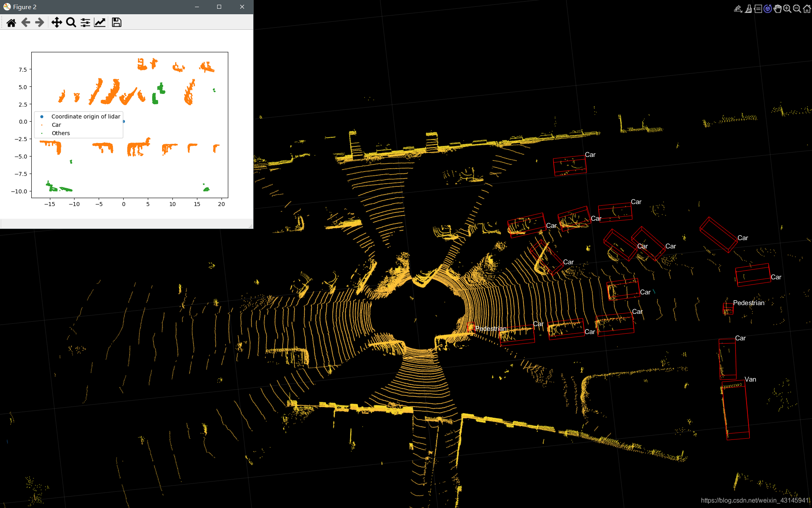Screen dimensions: 812x508
Task: Go back to previous view arrow
Action: click(x=26, y=23)
